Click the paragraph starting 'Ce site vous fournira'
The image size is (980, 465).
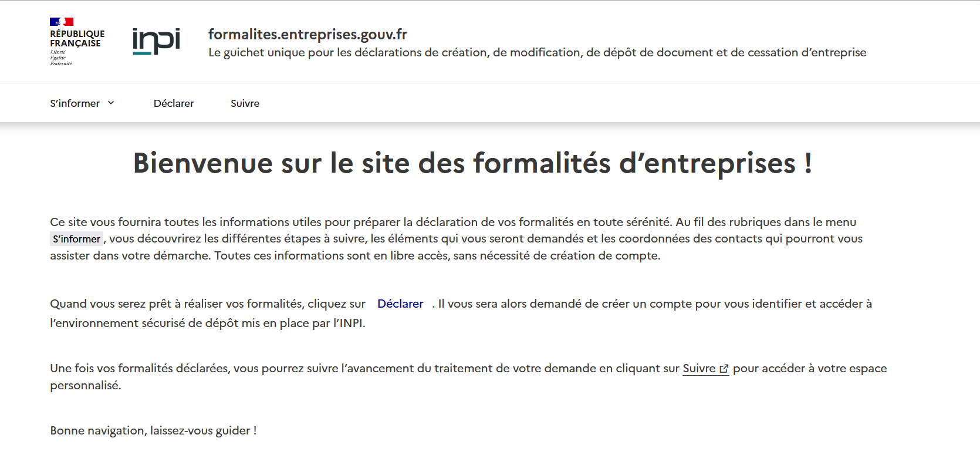click(x=453, y=223)
